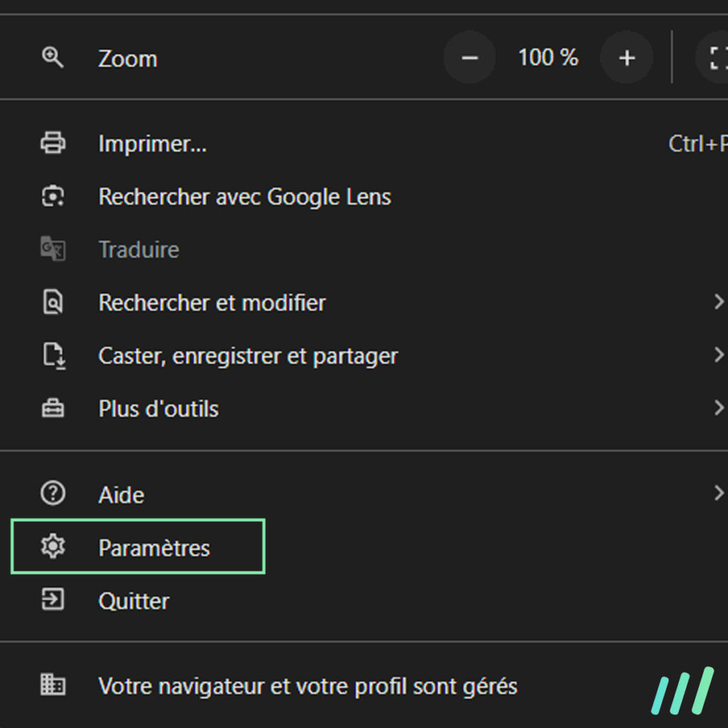
Task: Click the Plus d'outils toolbox icon
Action: tap(53, 409)
